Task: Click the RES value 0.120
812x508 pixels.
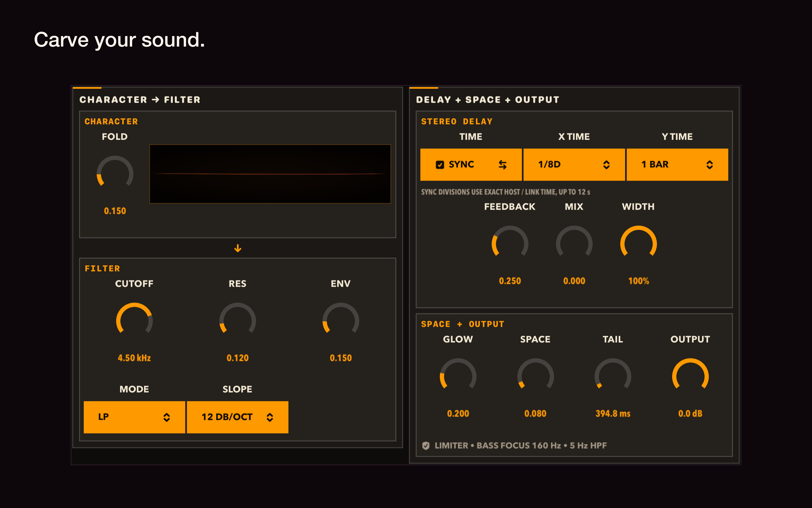Action: [x=237, y=358]
